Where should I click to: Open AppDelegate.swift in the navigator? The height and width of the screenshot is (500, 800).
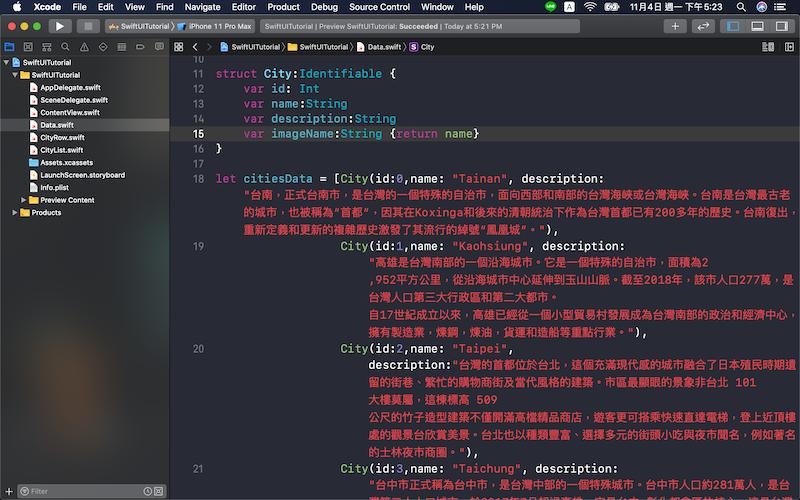[70, 87]
